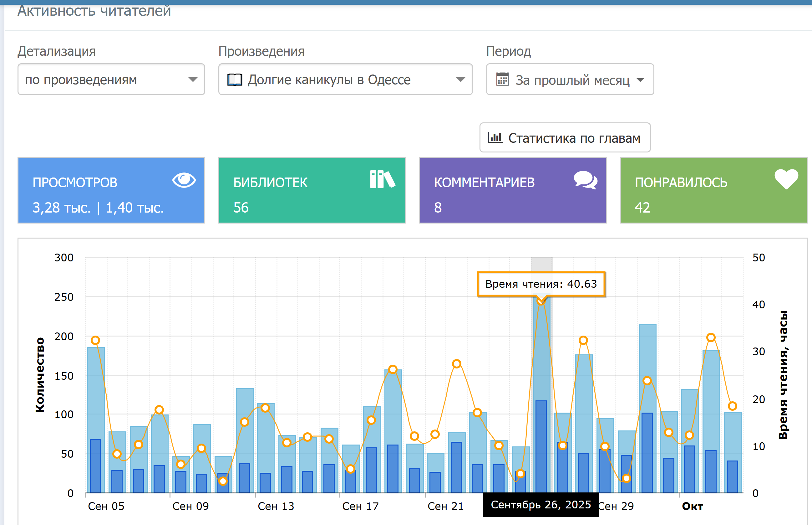Open the Детализация dropdown arrow
The height and width of the screenshot is (525, 812).
click(193, 80)
